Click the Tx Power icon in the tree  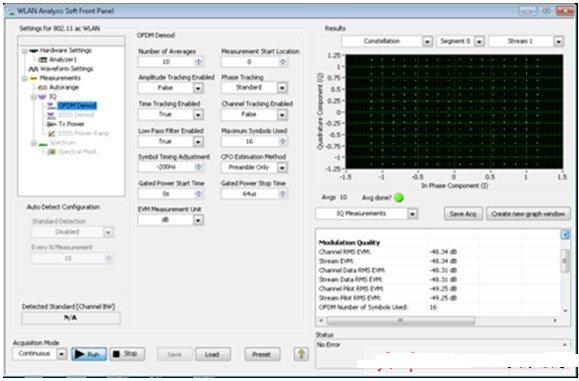pos(52,124)
